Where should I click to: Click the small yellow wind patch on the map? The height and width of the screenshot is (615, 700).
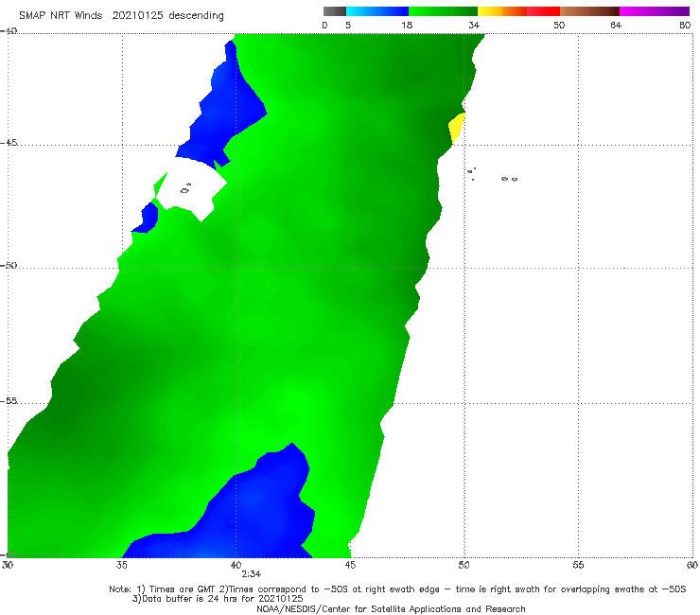coord(456,128)
